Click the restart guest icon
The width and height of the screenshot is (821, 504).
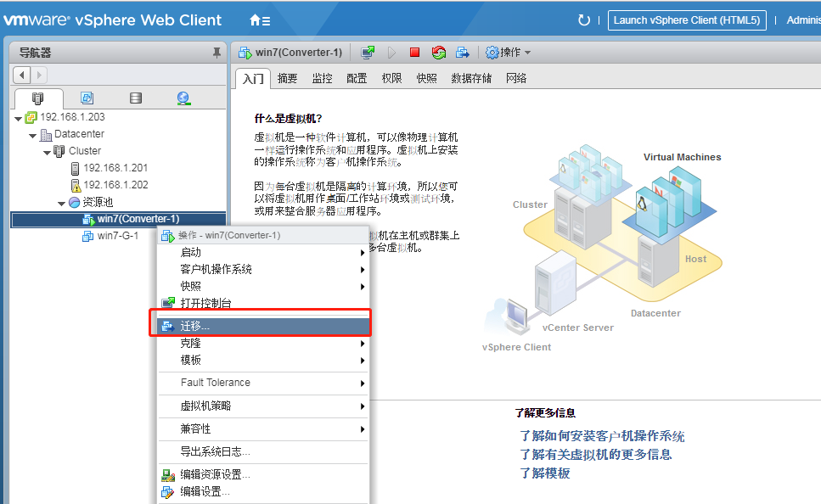click(x=439, y=53)
